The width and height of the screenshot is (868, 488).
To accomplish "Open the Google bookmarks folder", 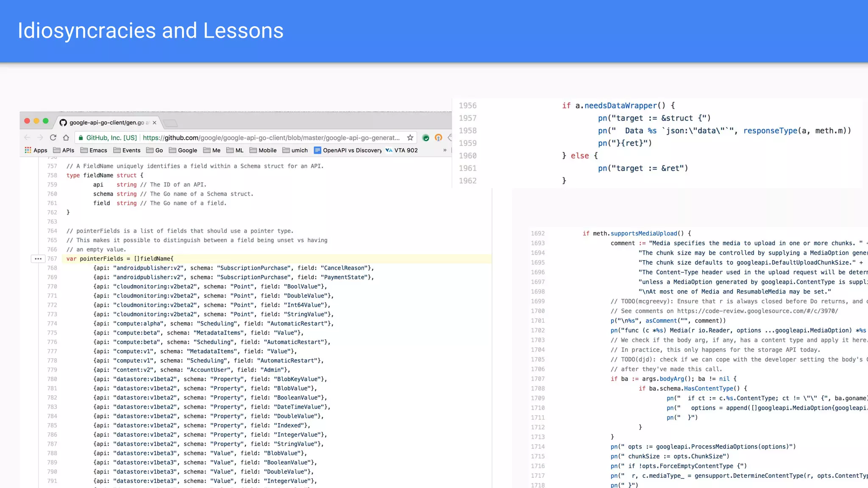I will 183,150.
